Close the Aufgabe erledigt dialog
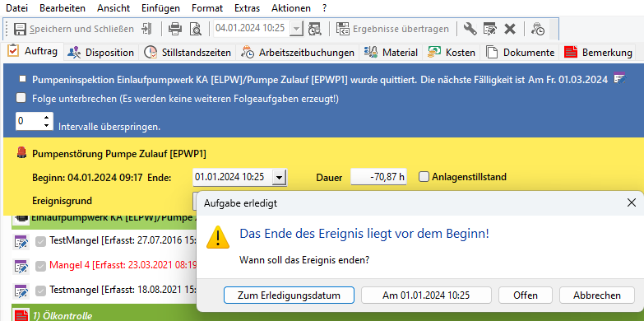 632,202
